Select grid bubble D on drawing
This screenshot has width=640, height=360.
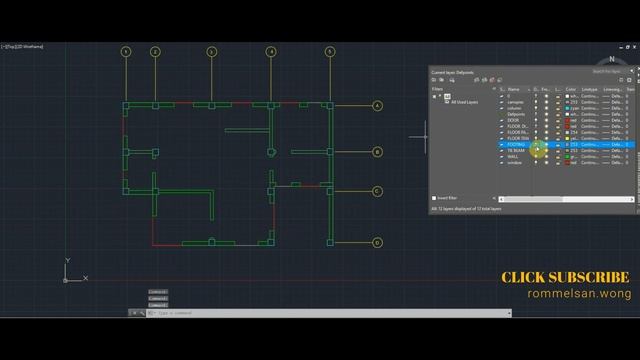click(x=377, y=242)
